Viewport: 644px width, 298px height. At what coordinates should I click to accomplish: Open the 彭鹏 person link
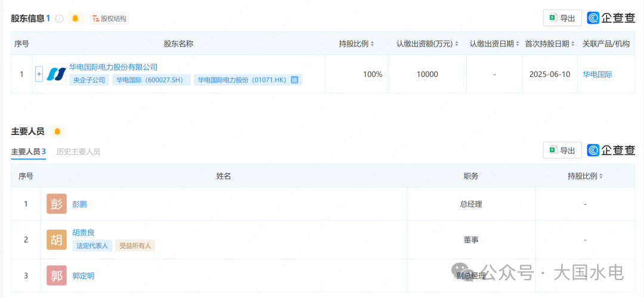80,204
